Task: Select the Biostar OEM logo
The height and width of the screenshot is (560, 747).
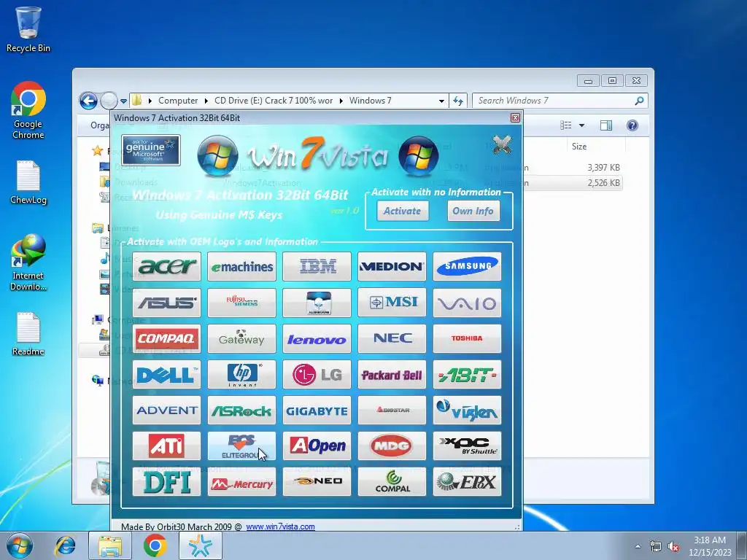Action: coord(392,411)
